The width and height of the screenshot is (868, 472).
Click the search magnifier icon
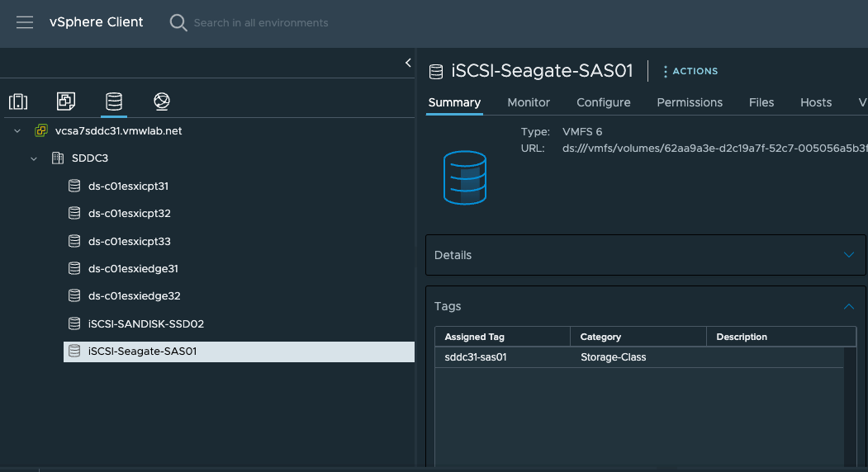pyautogui.click(x=178, y=22)
